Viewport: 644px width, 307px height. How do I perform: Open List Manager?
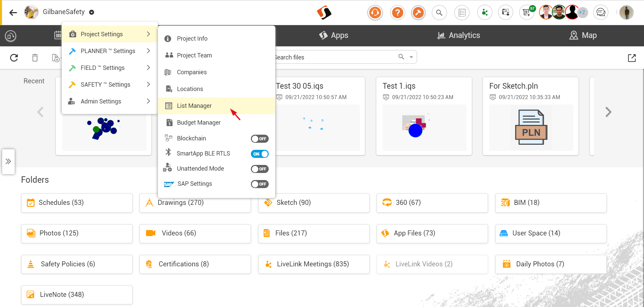tap(217, 106)
